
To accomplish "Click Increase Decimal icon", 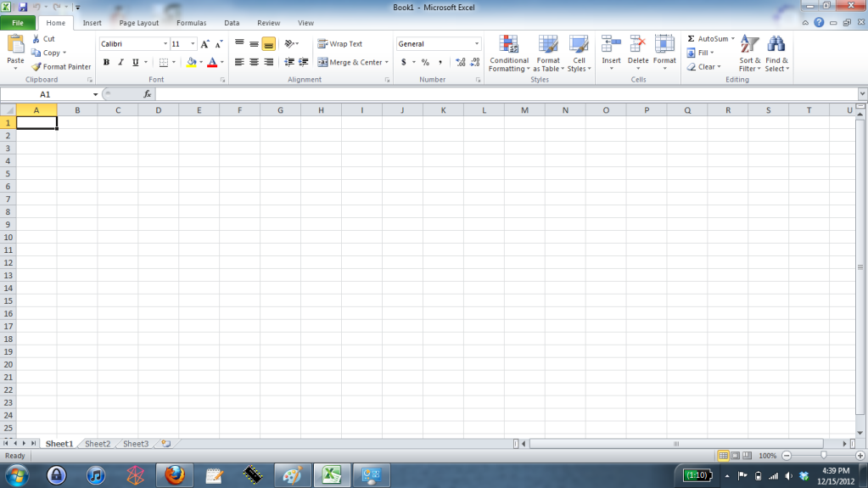I will pyautogui.click(x=460, y=62).
